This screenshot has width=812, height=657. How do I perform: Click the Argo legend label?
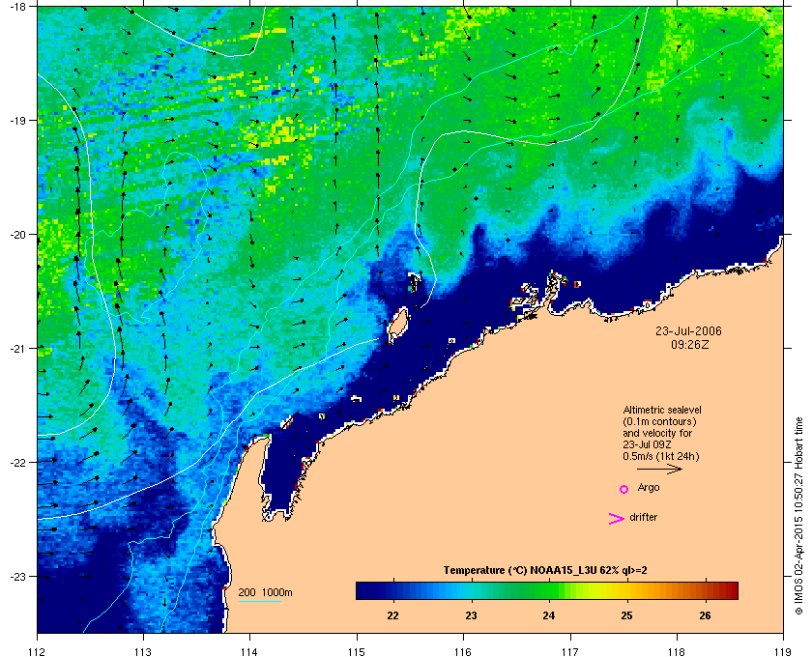[x=649, y=487]
